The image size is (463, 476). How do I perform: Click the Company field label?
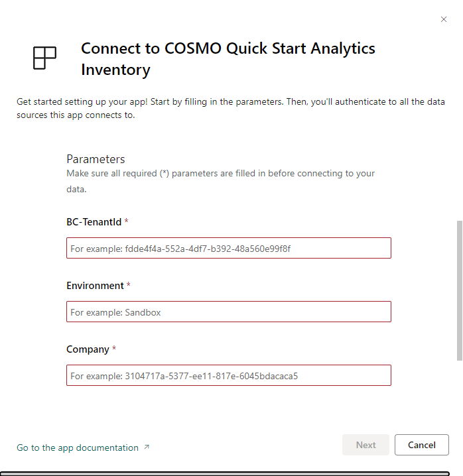[x=88, y=349]
